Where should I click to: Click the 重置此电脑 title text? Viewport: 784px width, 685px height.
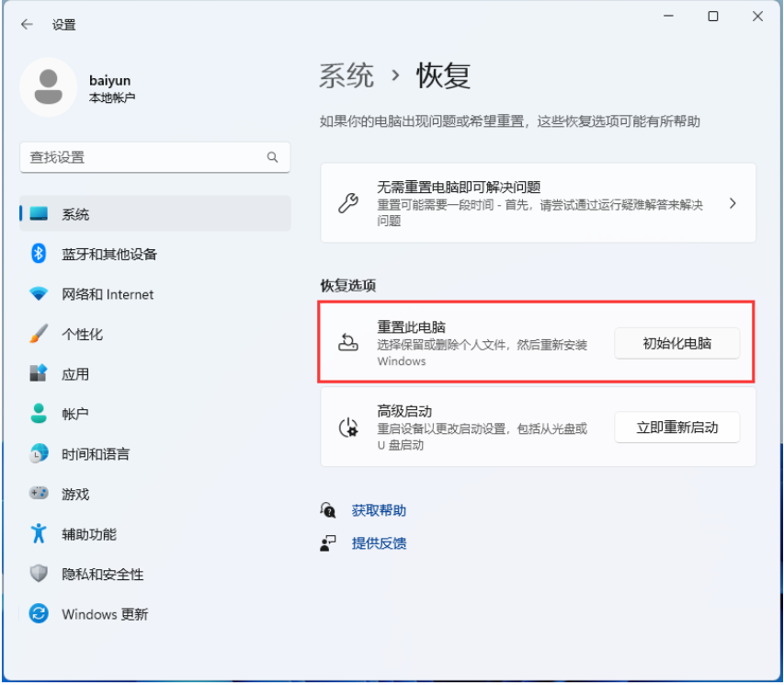[411, 326]
